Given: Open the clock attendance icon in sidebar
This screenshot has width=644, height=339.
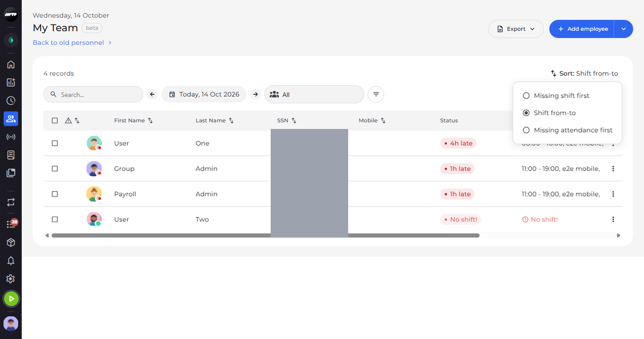Looking at the screenshot, I should coord(11,100).
